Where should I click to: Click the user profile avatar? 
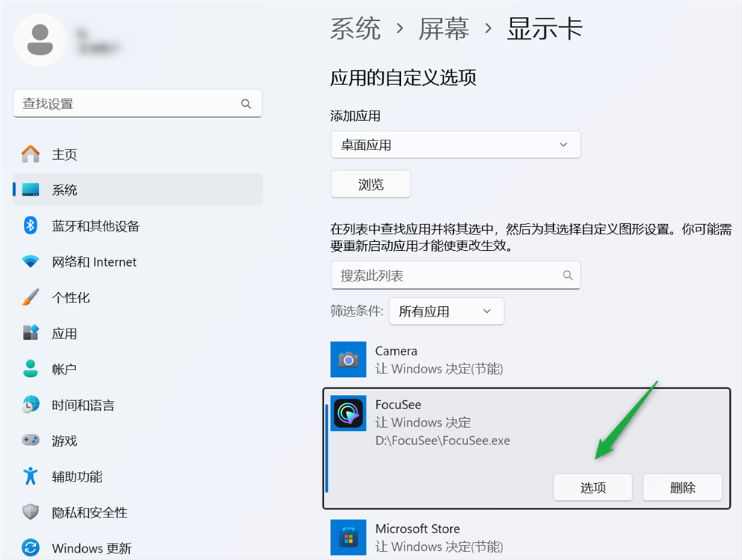[x=40, y=40]
